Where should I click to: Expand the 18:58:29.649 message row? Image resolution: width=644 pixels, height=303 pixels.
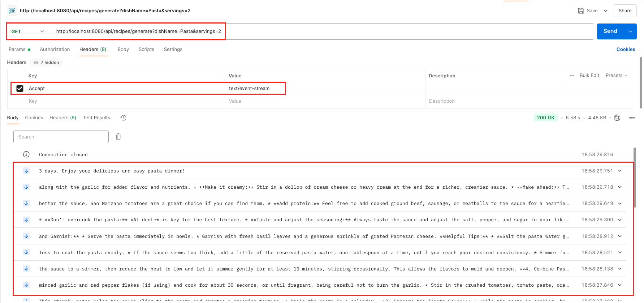point(620,204)
